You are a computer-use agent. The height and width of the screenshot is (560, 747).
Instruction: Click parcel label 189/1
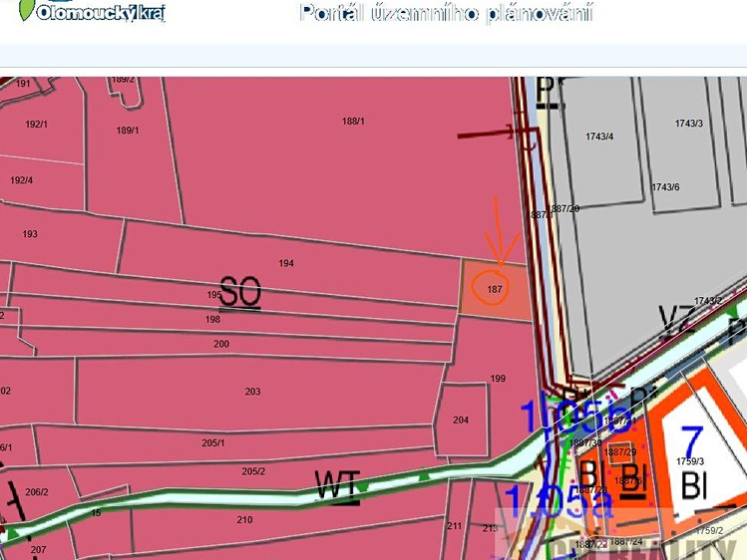128,131
